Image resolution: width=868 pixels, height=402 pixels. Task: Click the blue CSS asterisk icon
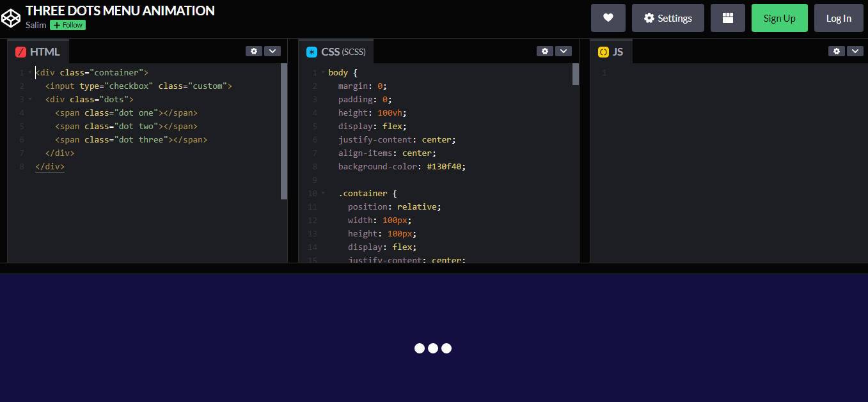click(x=312, y=52)
